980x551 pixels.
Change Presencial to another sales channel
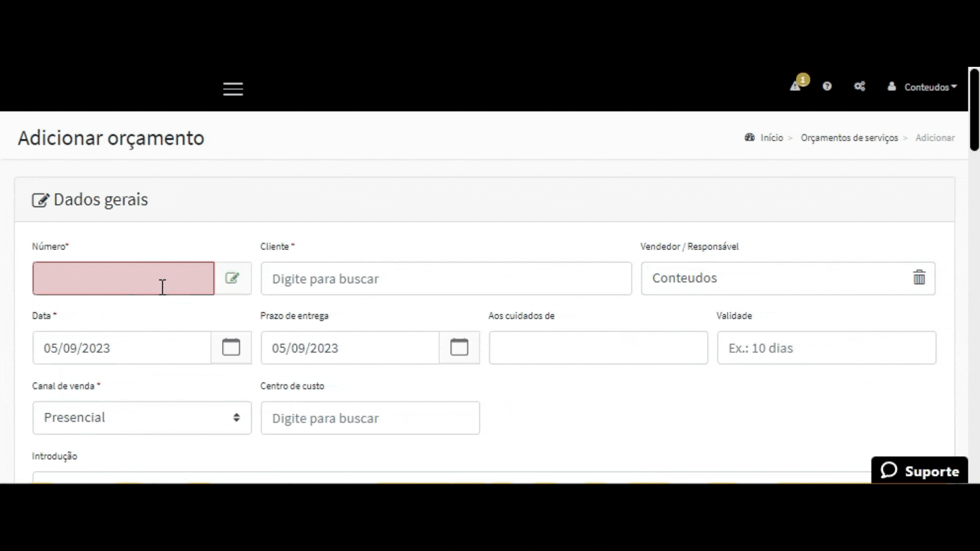tap(141, 417)
